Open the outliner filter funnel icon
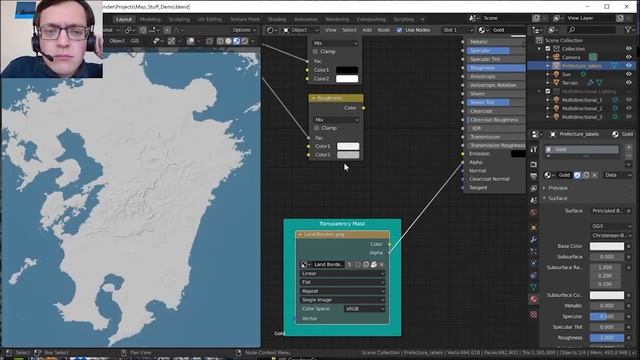The height and width of the screenshot is (360, 640). coord(629,30)
